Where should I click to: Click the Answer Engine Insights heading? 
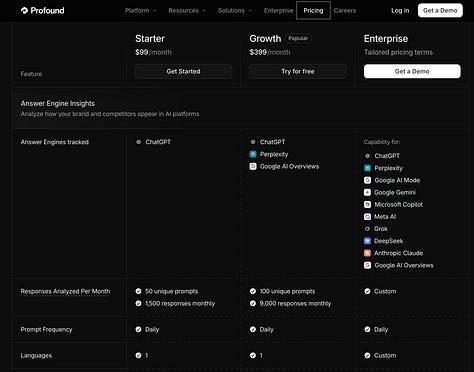tap(58, 103)
